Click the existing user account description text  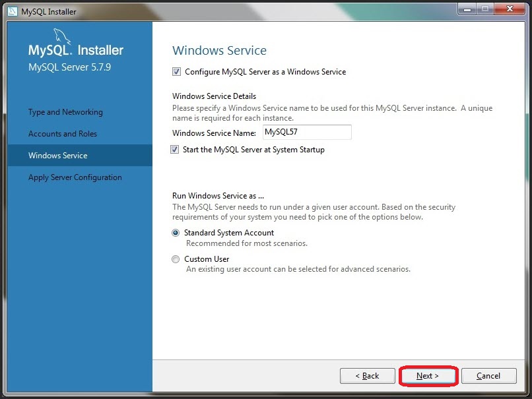click(298, 269)
